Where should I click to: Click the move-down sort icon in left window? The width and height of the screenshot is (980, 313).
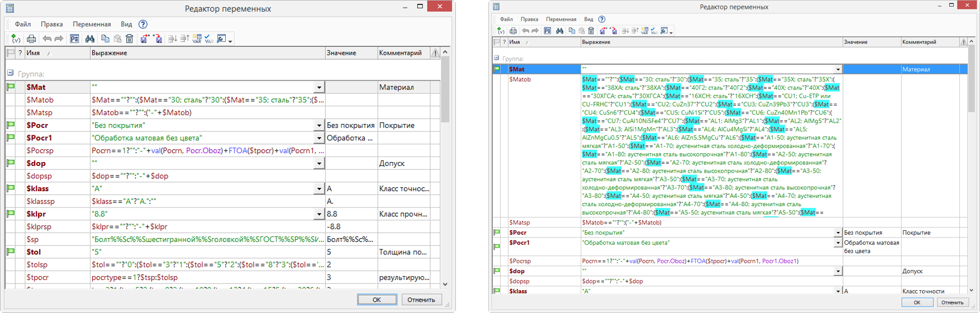click(x=173, y=39)
